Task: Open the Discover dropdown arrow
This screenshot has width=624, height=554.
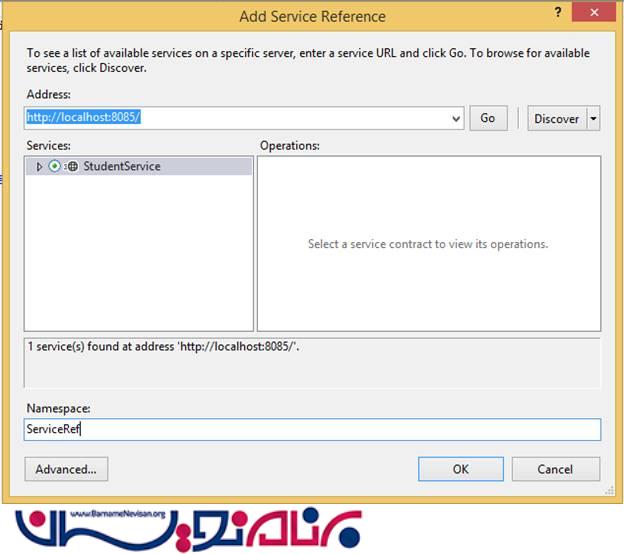Action: click(x=593, y=119)
